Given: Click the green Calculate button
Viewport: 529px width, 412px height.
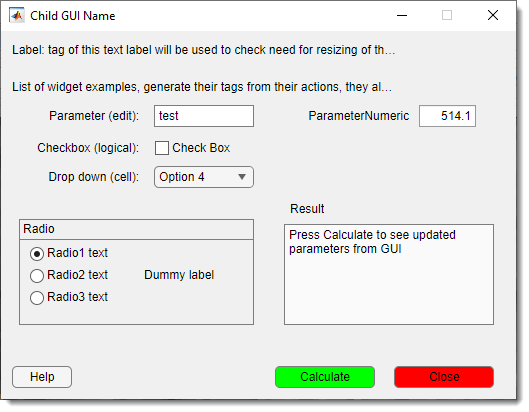Looking at the screenshot, I should [325, 377].
